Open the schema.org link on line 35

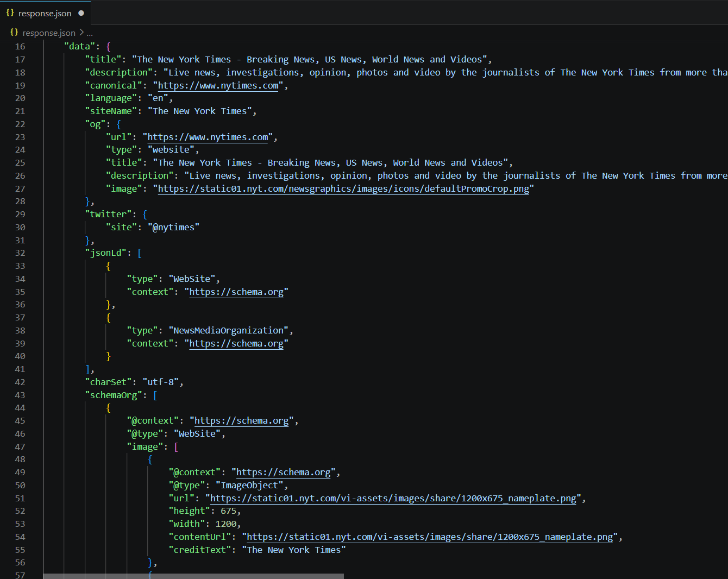(x=236, y=292)
